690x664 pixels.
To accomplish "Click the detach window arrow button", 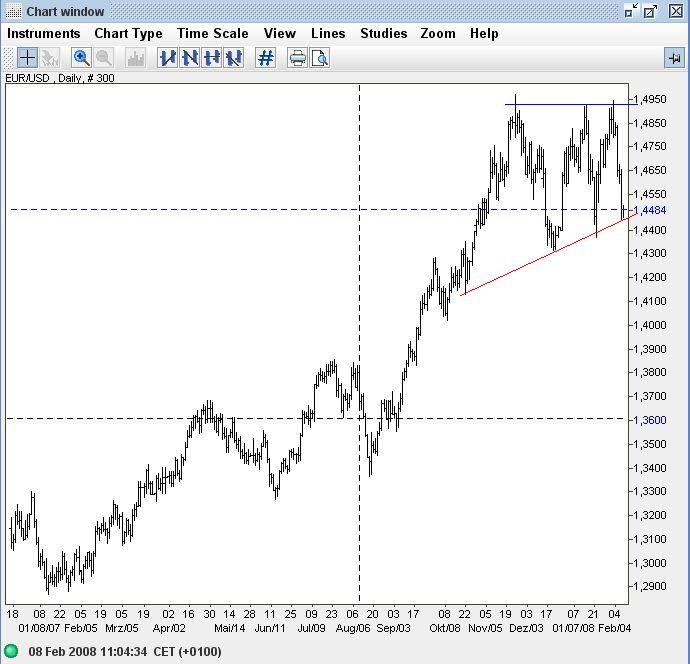I will click(650, 11).
